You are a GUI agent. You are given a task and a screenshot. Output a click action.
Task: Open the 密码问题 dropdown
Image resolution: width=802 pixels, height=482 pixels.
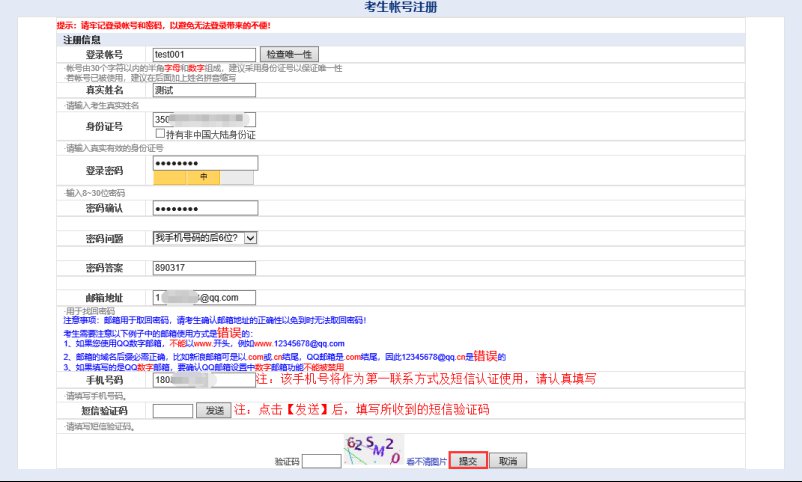tap(205, 237)
